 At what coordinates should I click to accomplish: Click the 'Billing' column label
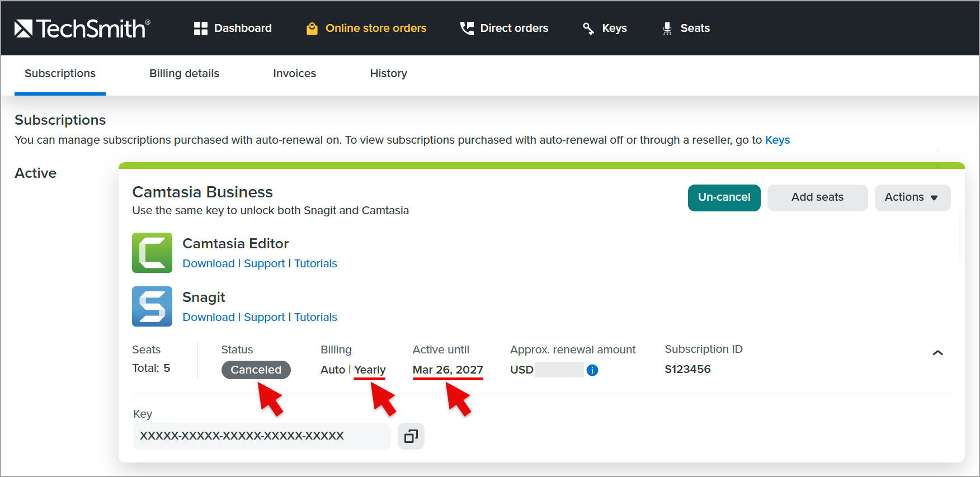336,350
